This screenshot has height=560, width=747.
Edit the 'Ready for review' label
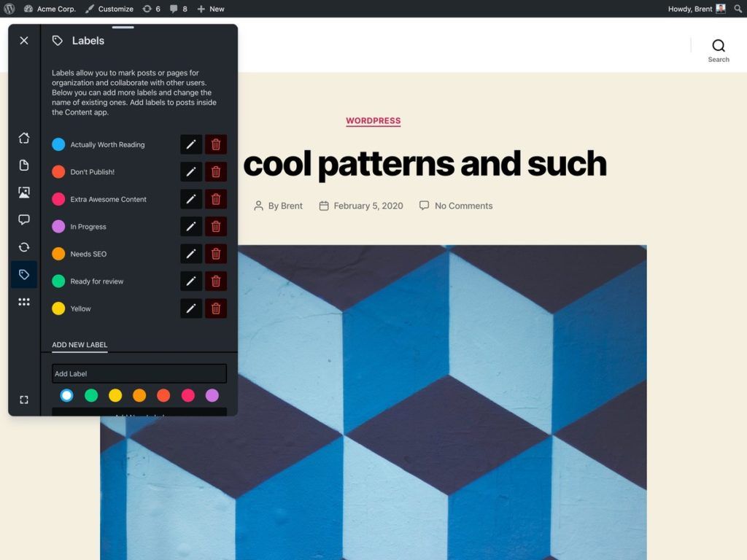(191, 281)
